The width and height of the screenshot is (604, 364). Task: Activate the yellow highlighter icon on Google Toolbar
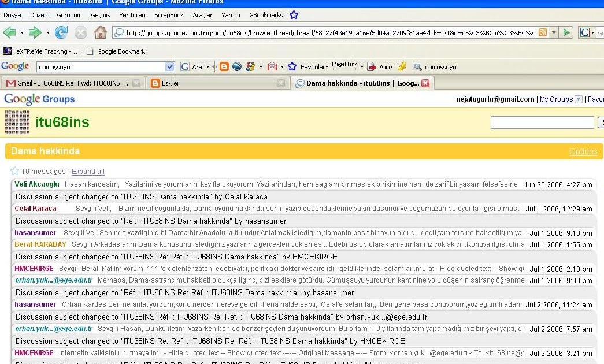(x=402, y=67)
